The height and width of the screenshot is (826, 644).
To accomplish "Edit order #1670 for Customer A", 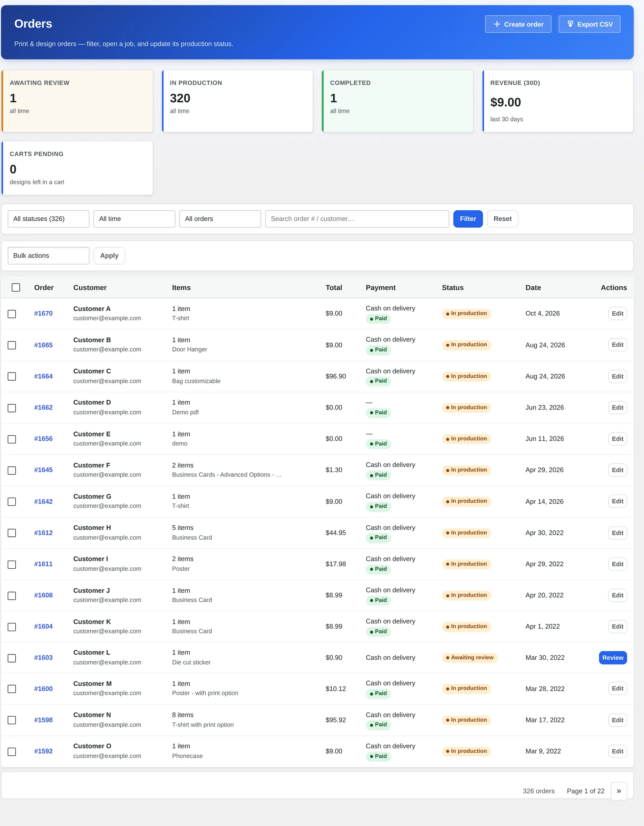I will click(617, 314).
